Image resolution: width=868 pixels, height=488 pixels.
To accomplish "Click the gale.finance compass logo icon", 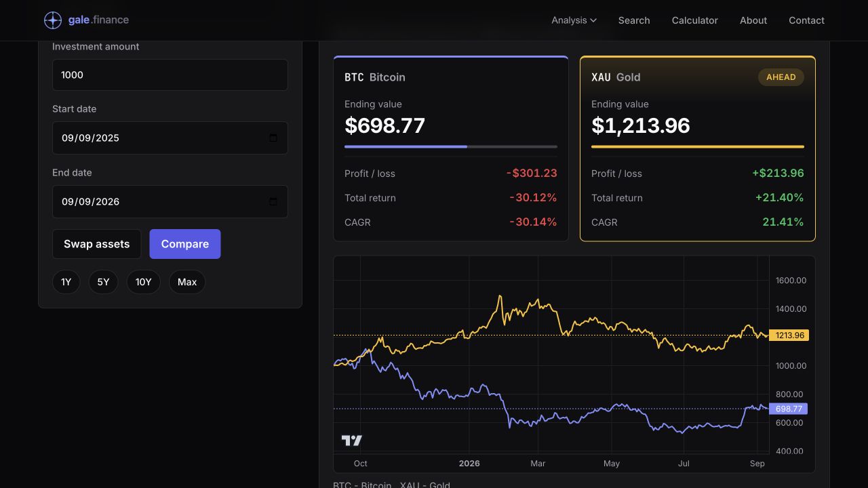I will 53,20.
